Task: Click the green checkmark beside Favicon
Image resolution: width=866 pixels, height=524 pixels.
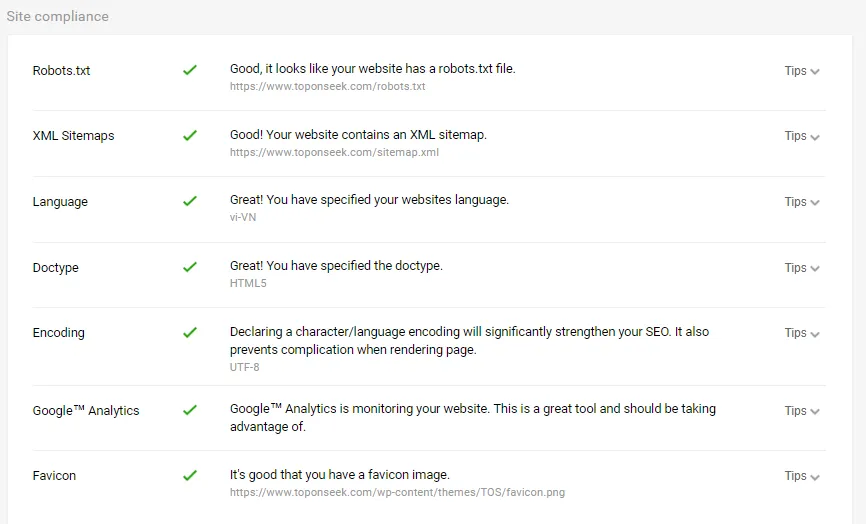Action: click(190, 475)
